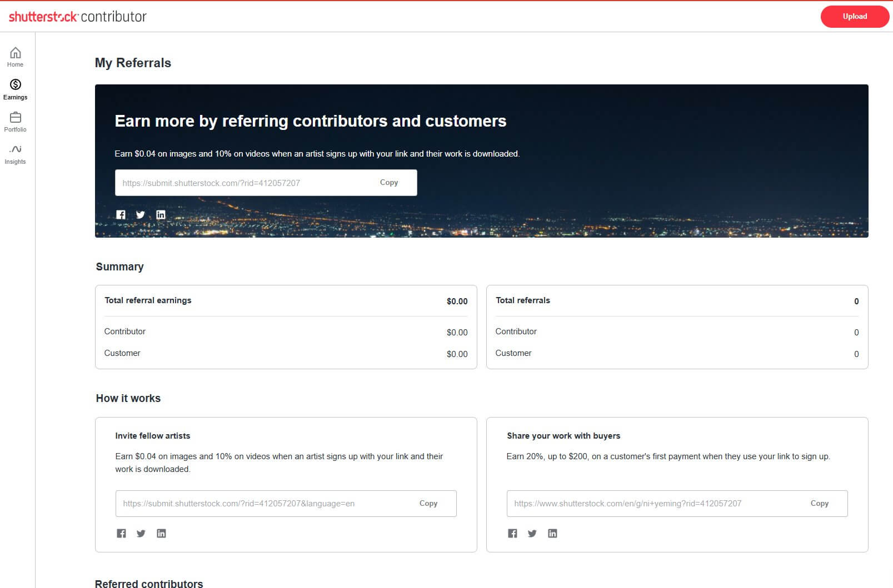Click the Earn 20%, up to $200 description

click(668, 456)
